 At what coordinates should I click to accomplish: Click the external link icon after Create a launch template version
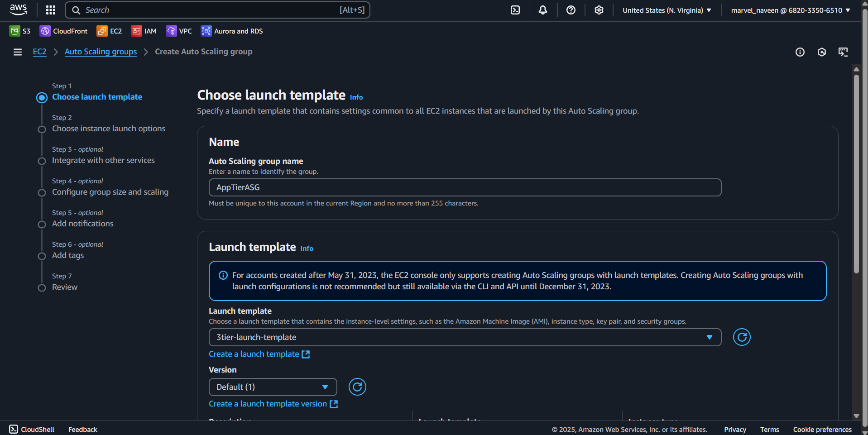click(x=334, y=404)
